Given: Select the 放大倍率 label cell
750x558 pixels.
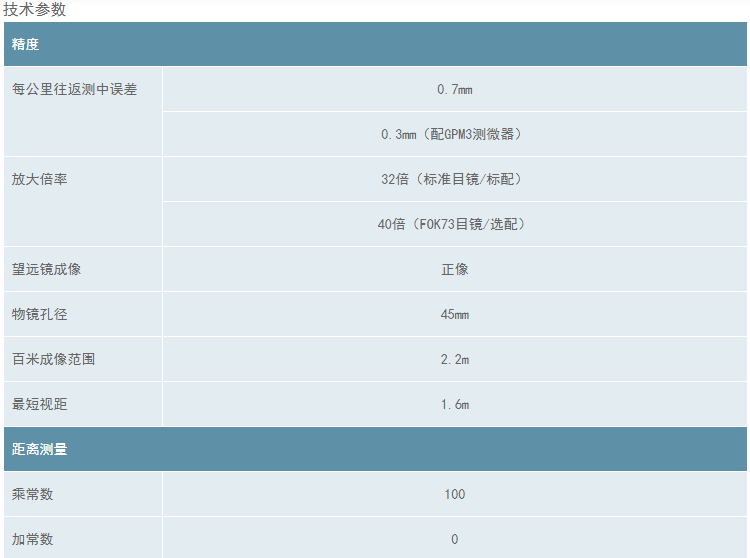Looking at the screenshot, I should click(x=39, y=180).
